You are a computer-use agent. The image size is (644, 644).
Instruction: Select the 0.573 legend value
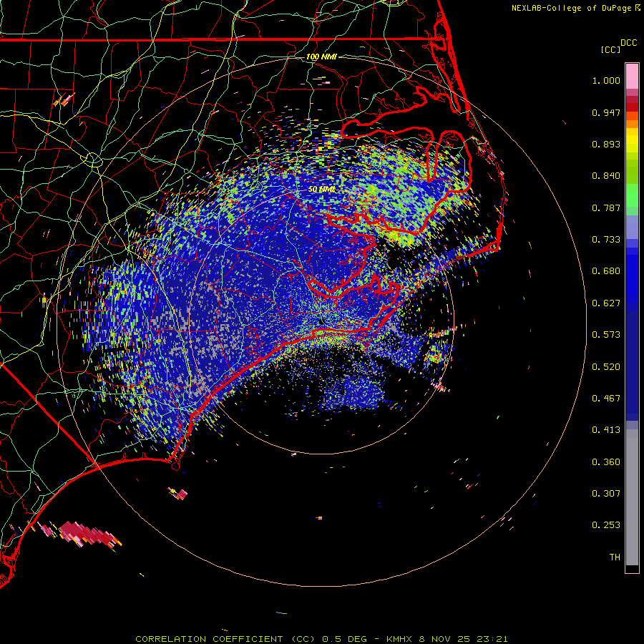[606, 335]
